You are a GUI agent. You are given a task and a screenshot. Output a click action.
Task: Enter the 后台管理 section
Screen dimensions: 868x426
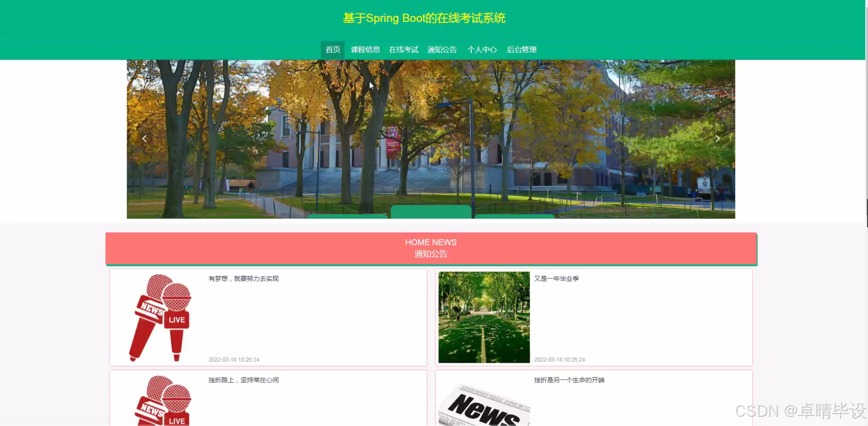pos(522,49)
